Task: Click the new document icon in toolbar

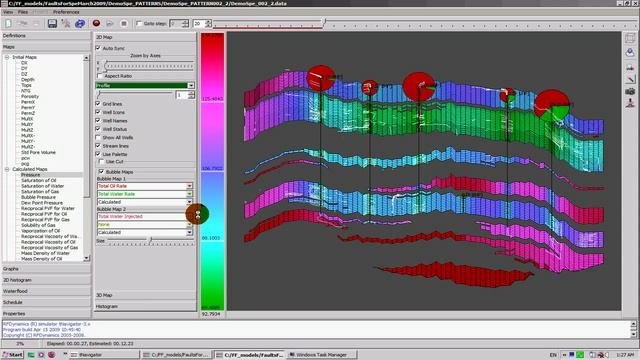Action: pos(8,23)
